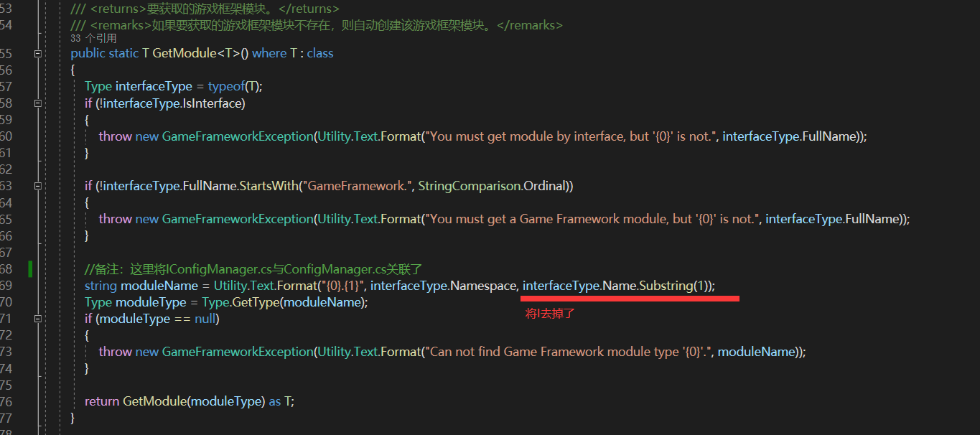Click the static keyword
This screenshot has height=435, width=980.
tap(124, 54)
